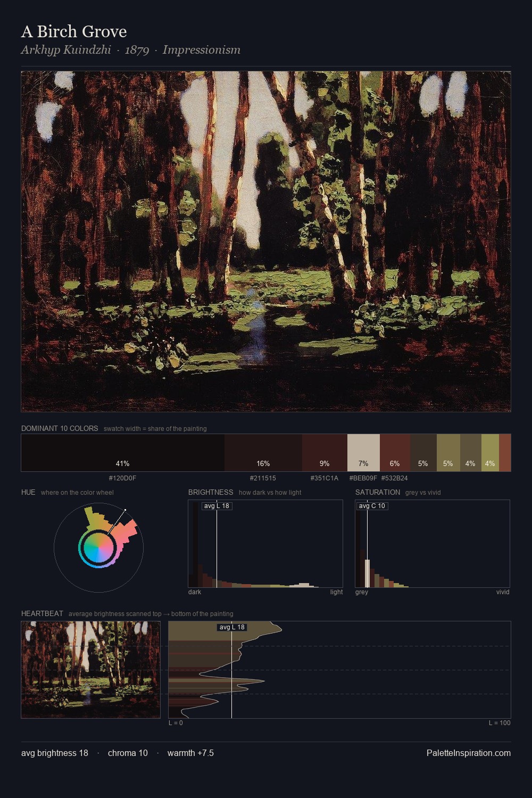The height and width of the screenshot is (798, 532).
Task: Click the dark umber 5% swatch
Action: [423, 453]
